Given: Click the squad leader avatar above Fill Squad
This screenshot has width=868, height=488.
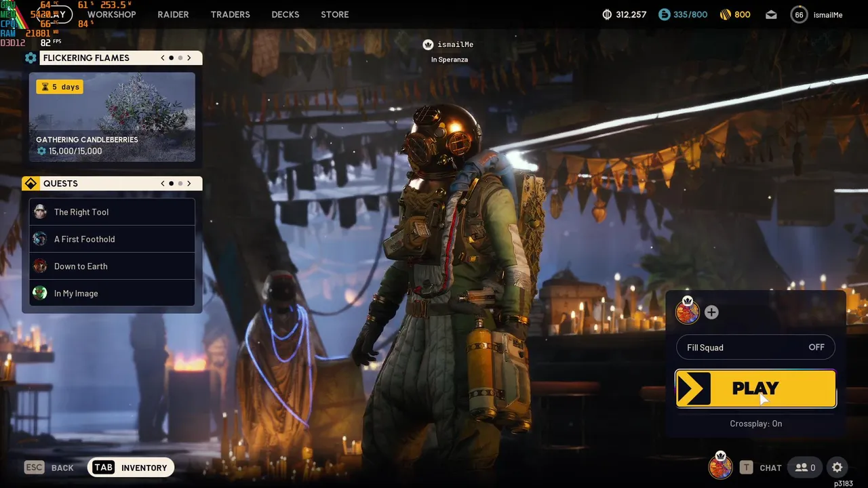Looking at the screenshot, I should pos(688,312).
